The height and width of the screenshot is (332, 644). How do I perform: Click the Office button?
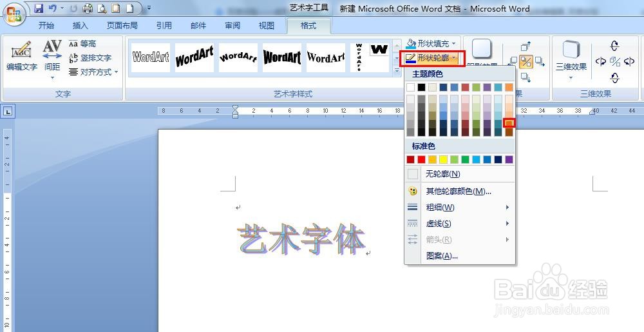[x=14, y=15]
